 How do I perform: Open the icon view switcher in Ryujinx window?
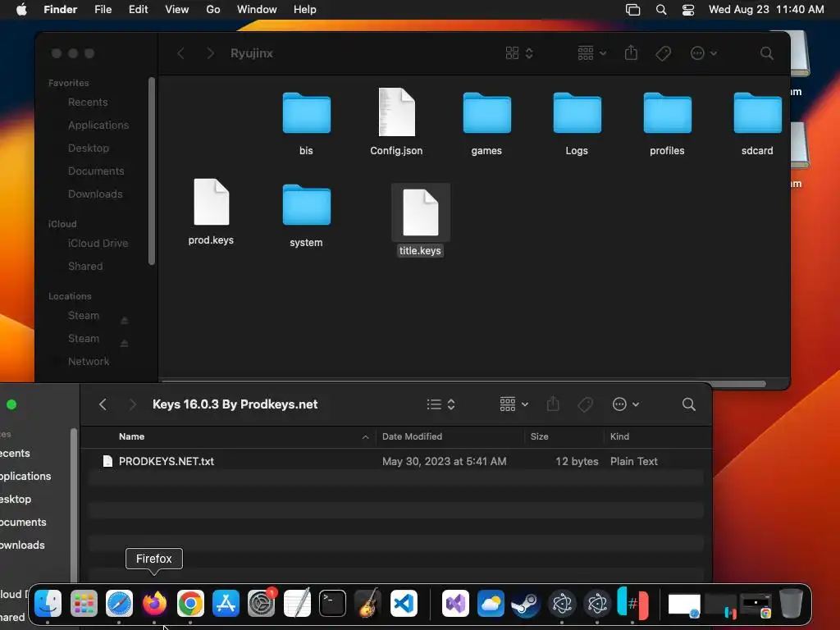[519, 53]
